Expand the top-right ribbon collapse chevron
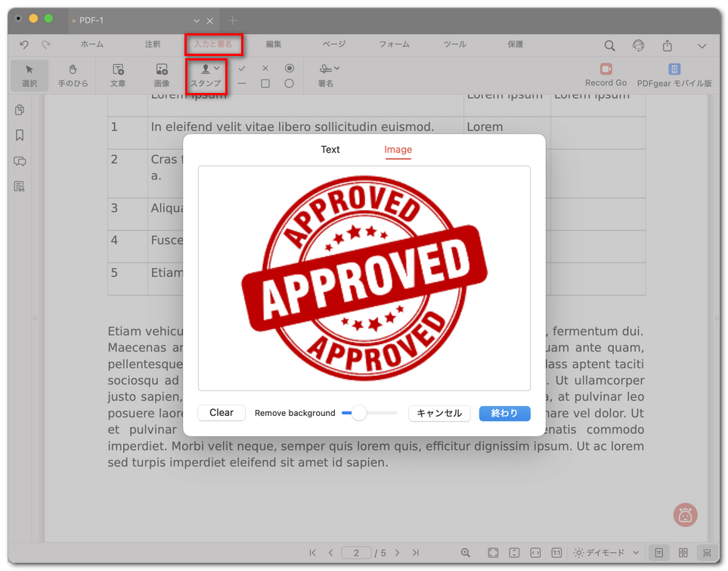Screen dimensions: 728x571 (702, 46)
